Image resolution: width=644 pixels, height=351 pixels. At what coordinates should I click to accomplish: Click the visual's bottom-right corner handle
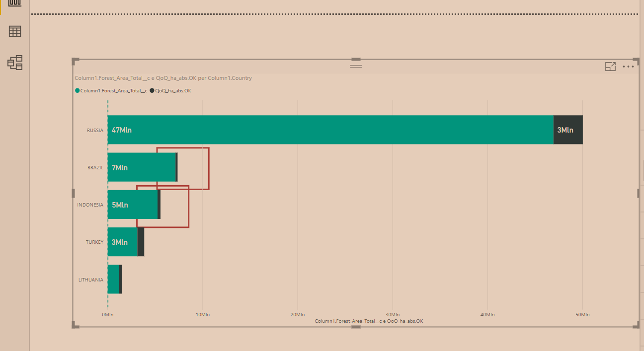point(636,325)
